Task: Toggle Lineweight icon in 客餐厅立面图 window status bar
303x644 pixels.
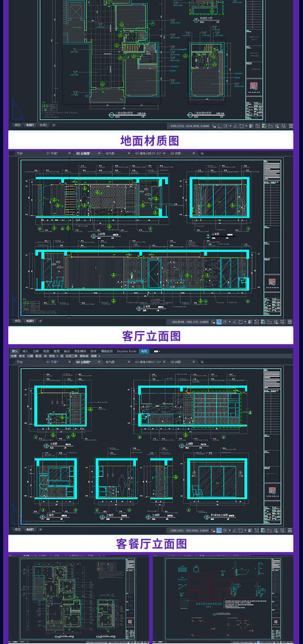Action: pyautogui.click(x=250, y=530)
